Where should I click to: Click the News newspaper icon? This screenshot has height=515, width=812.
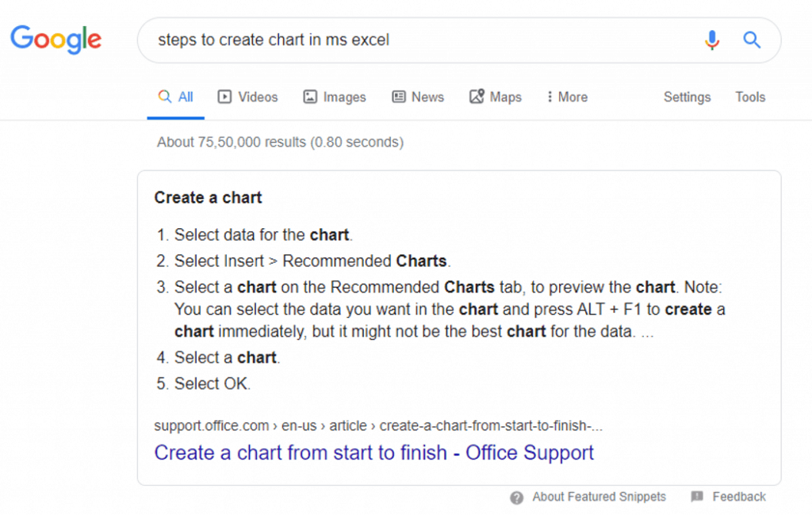(x=399, y=97)
